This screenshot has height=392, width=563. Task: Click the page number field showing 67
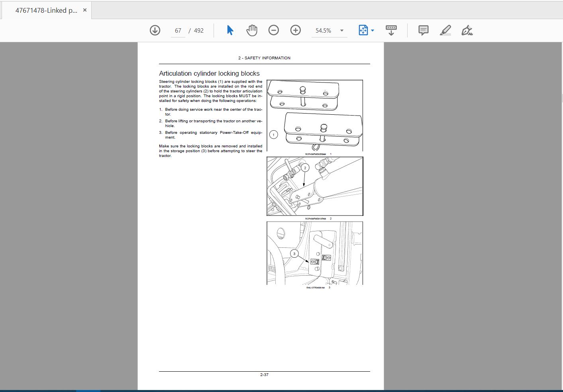(178, 31)
